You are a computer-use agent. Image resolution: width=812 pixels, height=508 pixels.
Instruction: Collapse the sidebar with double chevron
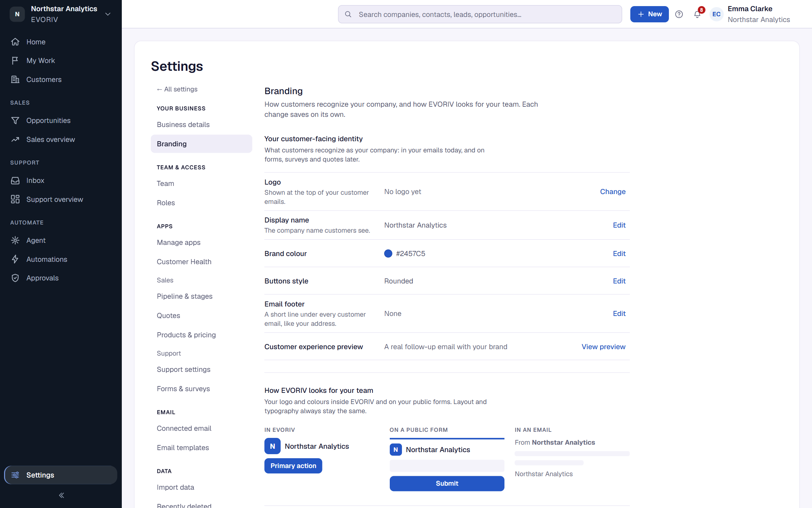[x=61, y=495]
